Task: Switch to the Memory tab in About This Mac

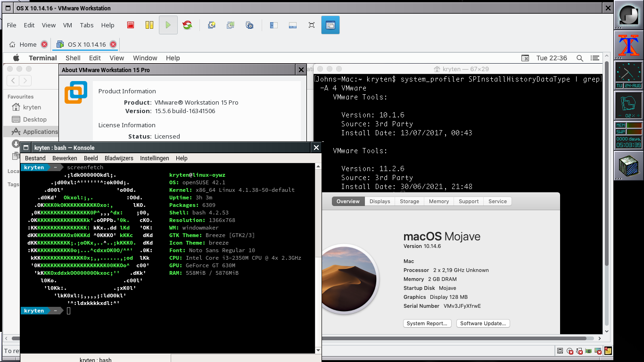Action: click(x=438, y=201)
